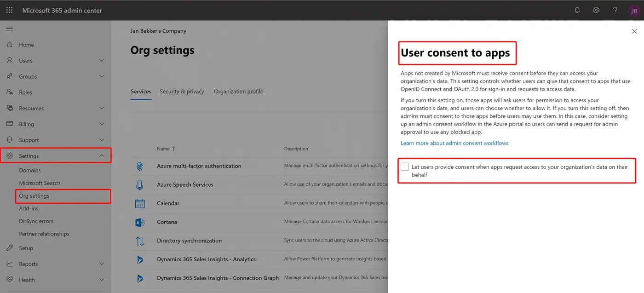Sort by the Name column header
644x293 pixels.
[x=166, y=149]
